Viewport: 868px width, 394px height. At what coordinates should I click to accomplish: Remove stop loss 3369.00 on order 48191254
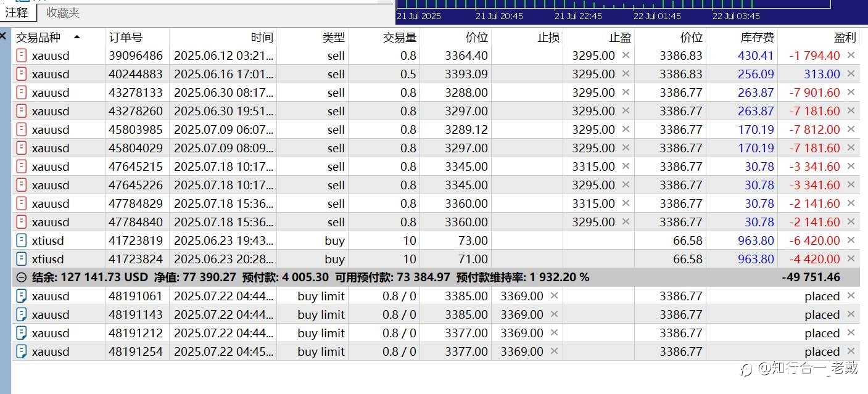tap(554, 351)
